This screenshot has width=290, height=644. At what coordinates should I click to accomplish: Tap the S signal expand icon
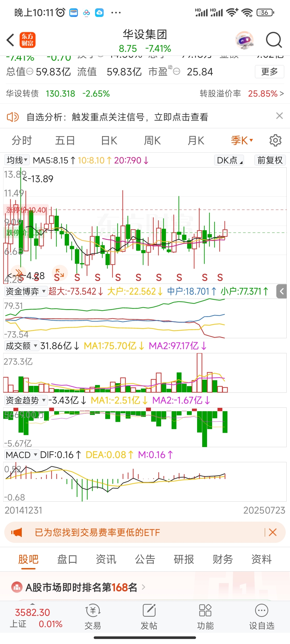pos(60,273)
